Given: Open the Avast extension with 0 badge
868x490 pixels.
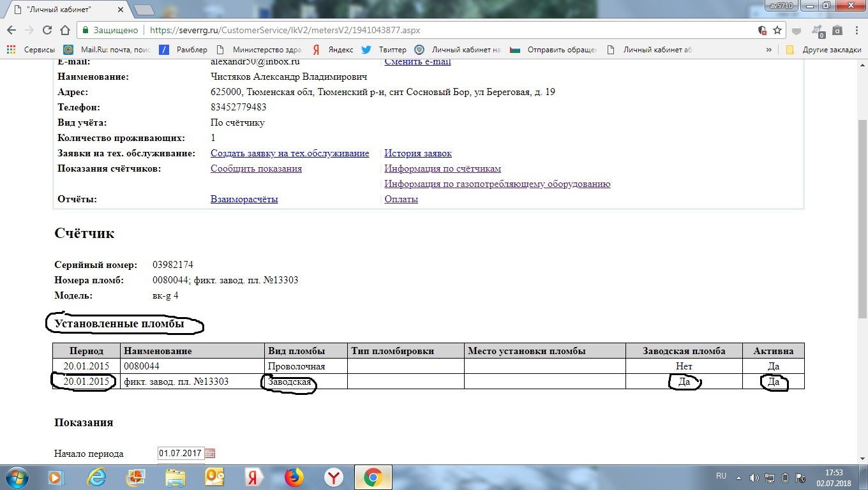Looking at the screenshot, I should pos(818,31).
